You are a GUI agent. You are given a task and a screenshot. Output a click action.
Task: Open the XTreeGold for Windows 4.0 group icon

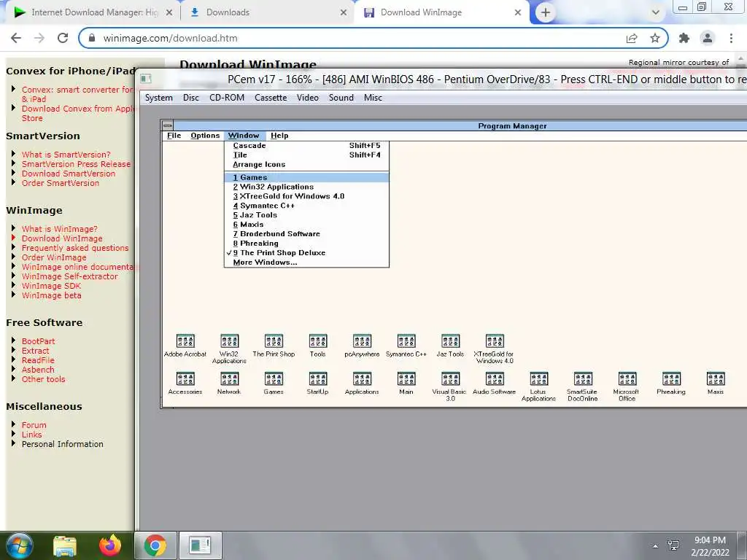[x=495, y=341]
